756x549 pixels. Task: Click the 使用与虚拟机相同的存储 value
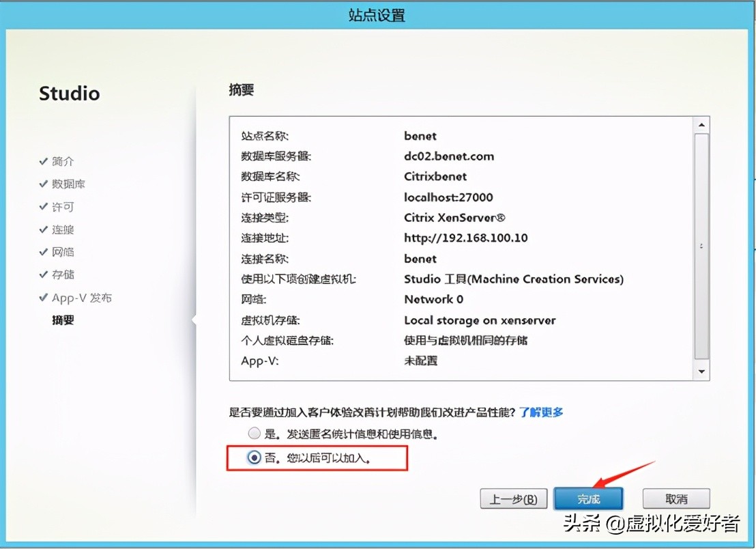coord(466,341)
